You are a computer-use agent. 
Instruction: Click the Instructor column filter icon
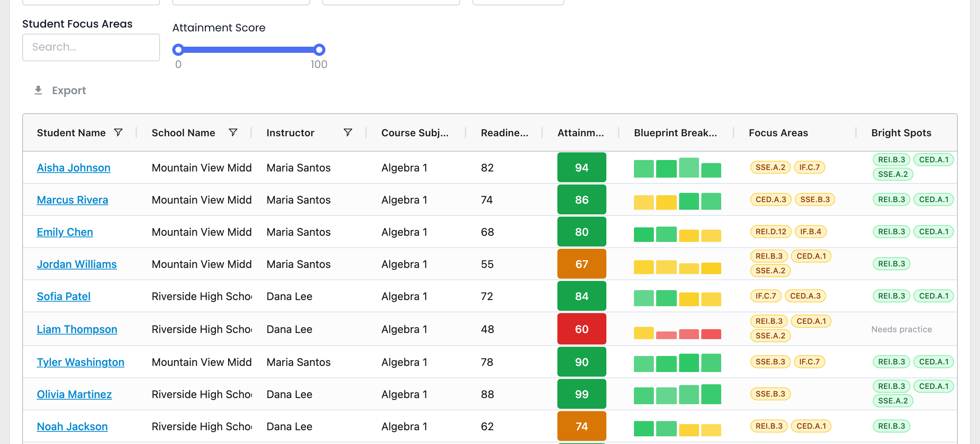tap(348, 132)
